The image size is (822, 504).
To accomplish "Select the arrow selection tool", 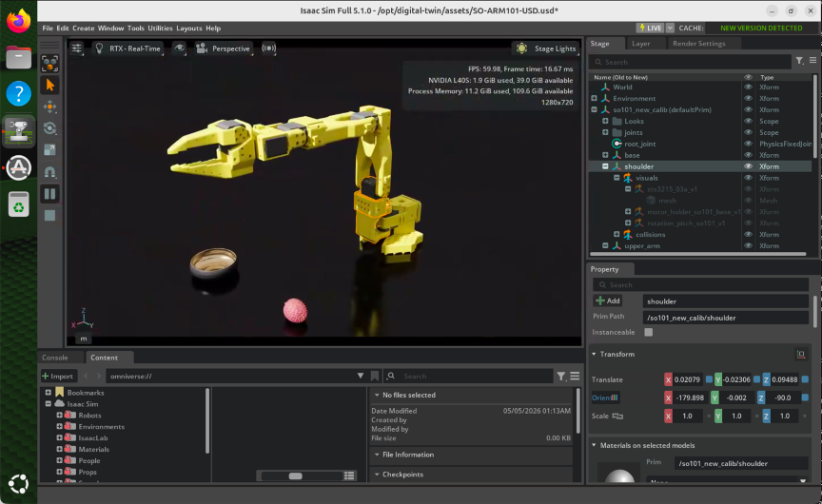I will (49, 85).
